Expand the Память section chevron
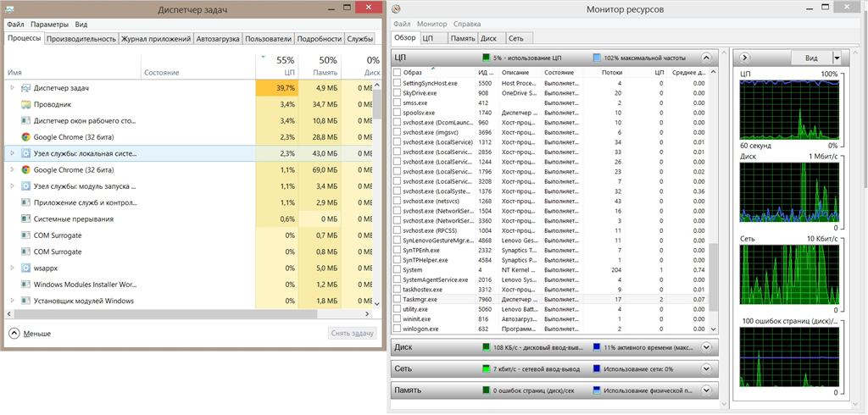The image size is (868, 415). pyautogui.click(x=706, y=390)
